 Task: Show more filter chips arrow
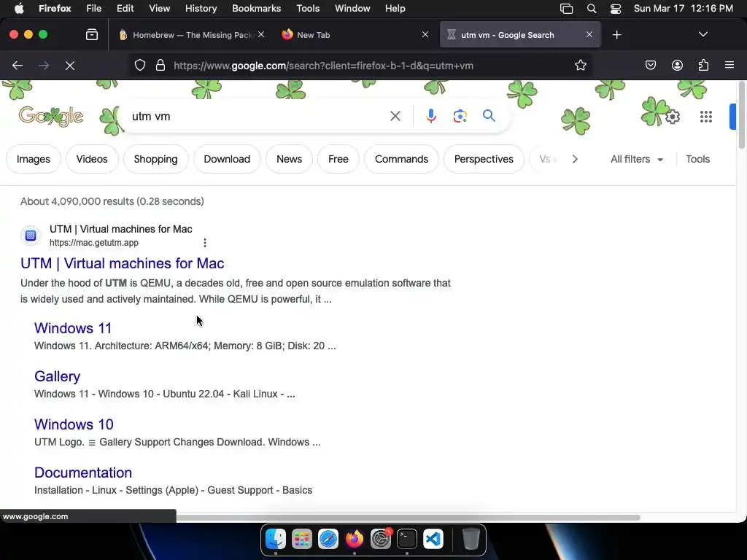pos(575,159)
